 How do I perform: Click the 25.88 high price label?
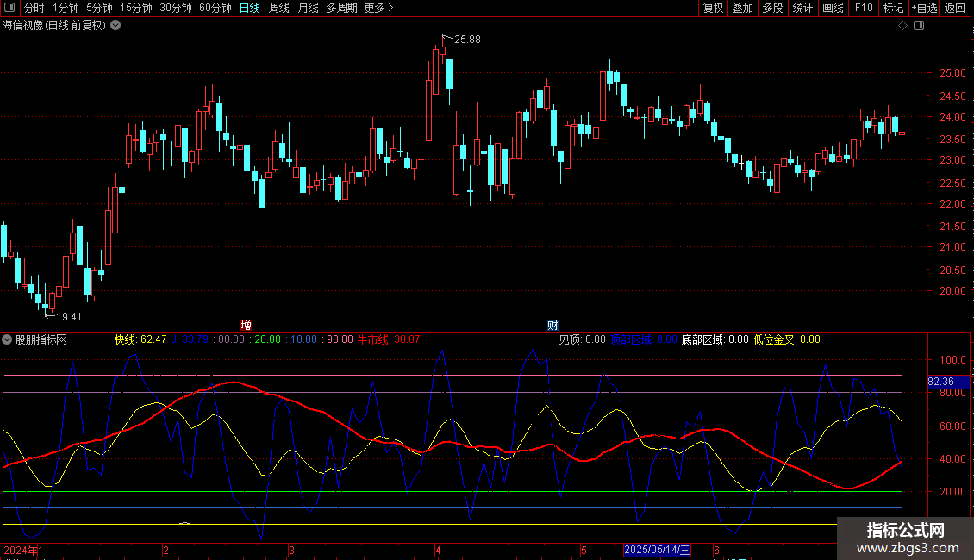coord(468,40)
